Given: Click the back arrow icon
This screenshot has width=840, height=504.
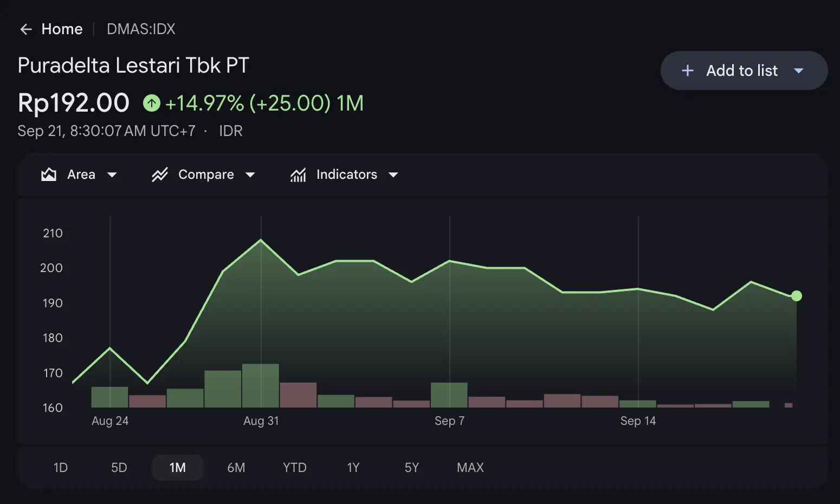Looking at the screenshot, I should point(26,29).
